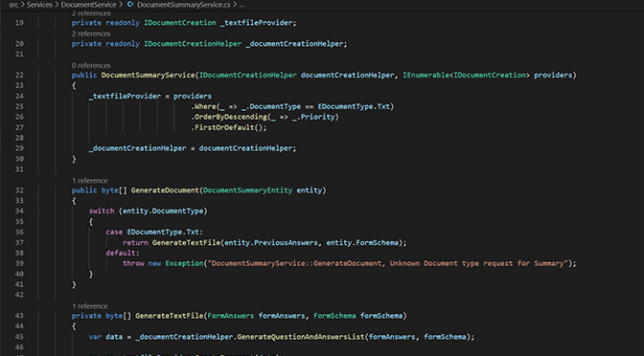The height and width of the screenshot is (356, 644).
Task: Click the "default" keyword on line 38
Action: pos(121,253)
